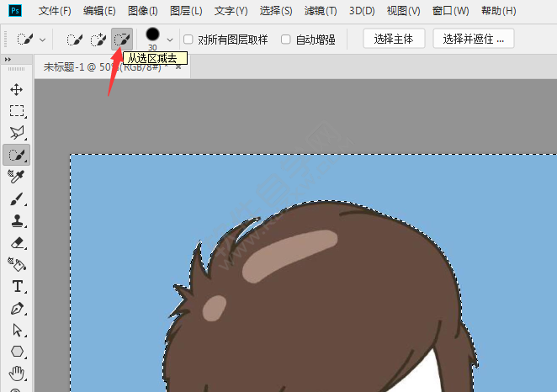Open the brush options dropdown arrow

point(170,40)
